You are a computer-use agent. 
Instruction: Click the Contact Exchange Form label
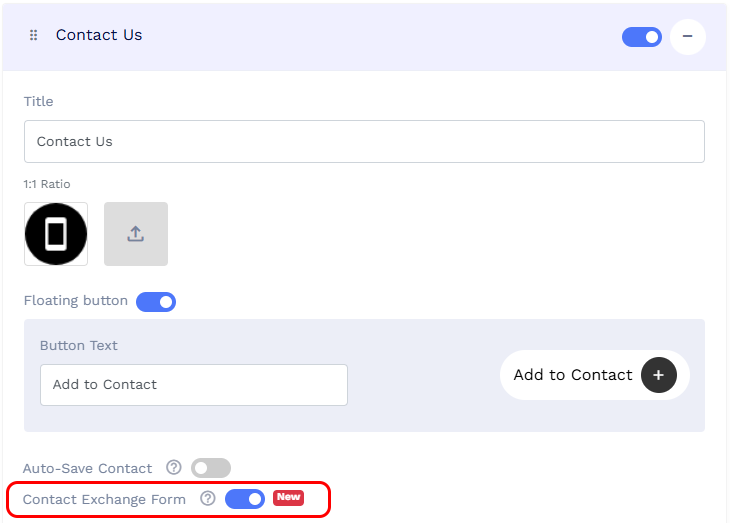(x=104, y=499)
